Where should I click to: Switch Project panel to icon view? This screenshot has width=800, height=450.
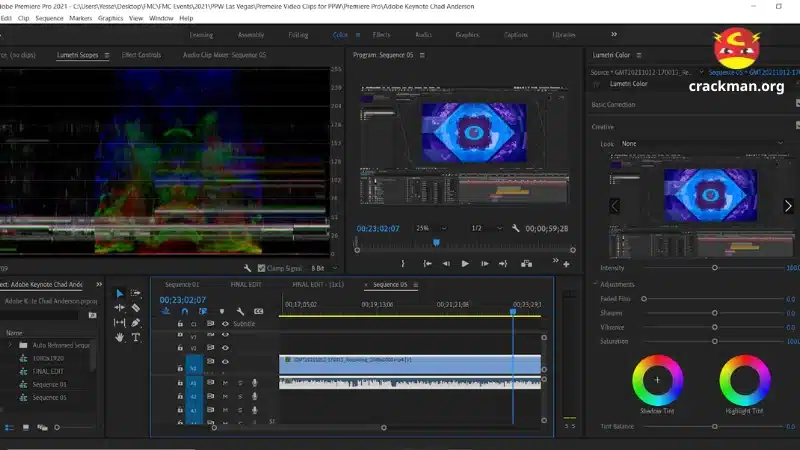pos(26,428)
